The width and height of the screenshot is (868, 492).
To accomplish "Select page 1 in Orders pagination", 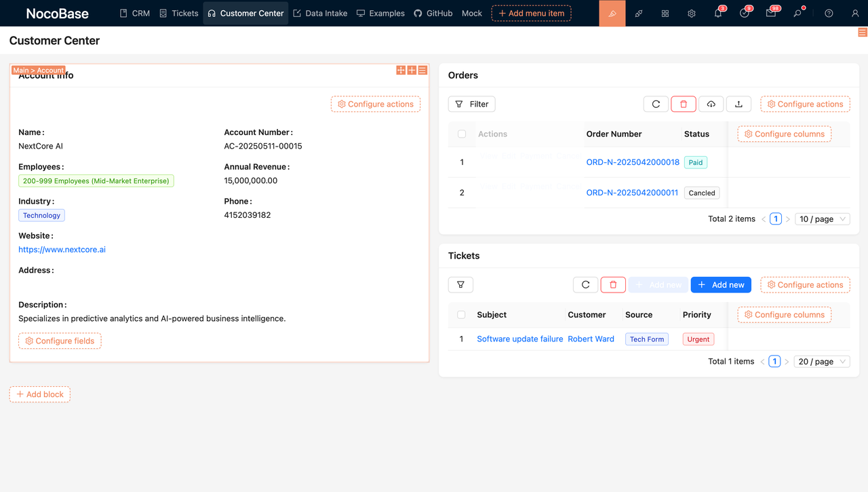I will (775, 219).
